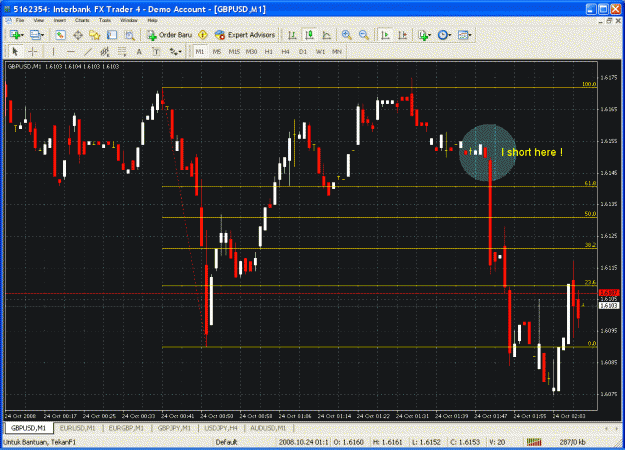Screen dimensions: 625x450
Task: Switch to the EURUSD,M1 chart tab
Action: pyautogui.click(x=77, y=428)
